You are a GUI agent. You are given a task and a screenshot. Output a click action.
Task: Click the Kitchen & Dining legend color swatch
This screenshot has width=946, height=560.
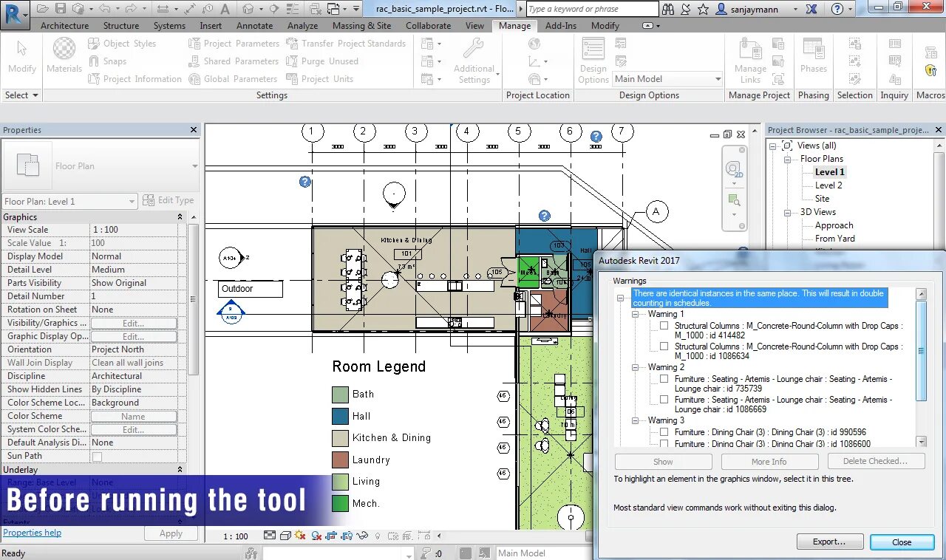coord(340,438)
